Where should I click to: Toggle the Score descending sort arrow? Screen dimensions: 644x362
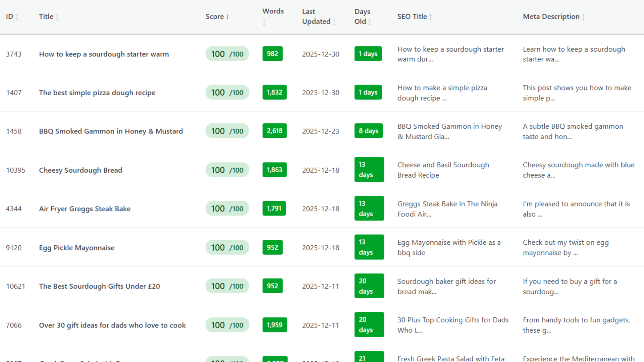[227, 16]
